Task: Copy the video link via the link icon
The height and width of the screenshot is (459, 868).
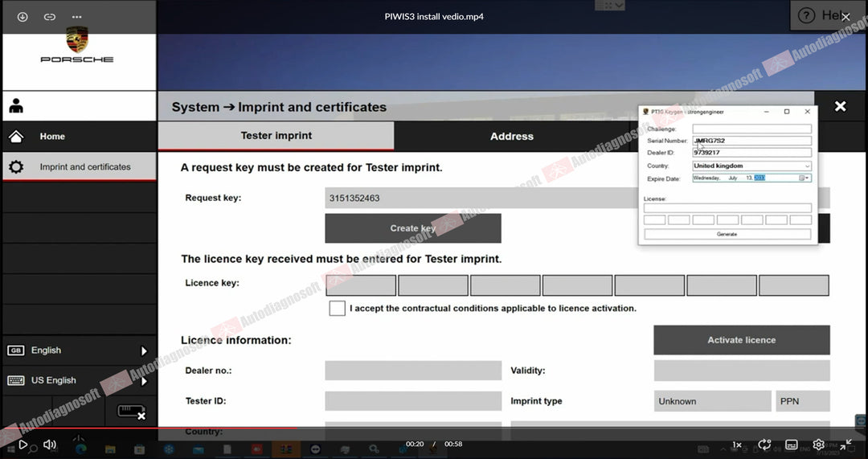Action: coord(50,17)
